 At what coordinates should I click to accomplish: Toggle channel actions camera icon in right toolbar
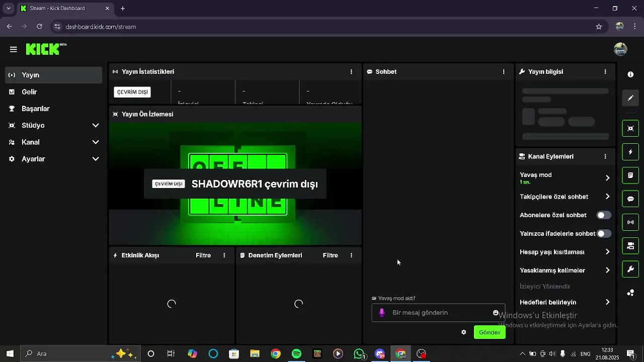point(630,246)
